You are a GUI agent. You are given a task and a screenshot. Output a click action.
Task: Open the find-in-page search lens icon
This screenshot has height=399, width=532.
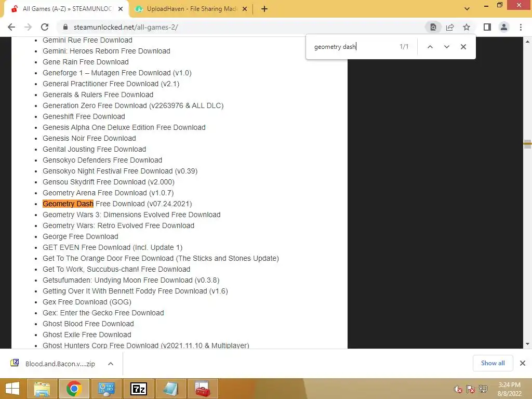click(x=433, y=27)
